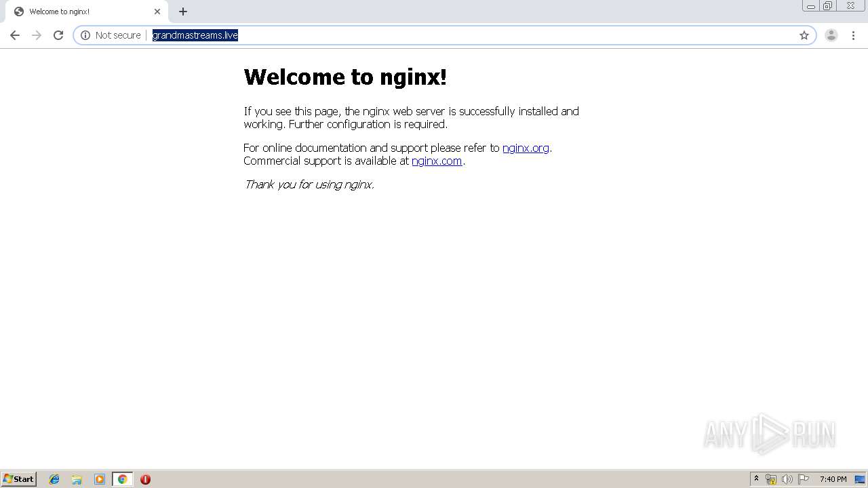The width and height of the screenshot is (868, 488).
Task: Click the forward navigation arrow
Action: (37, 35)
